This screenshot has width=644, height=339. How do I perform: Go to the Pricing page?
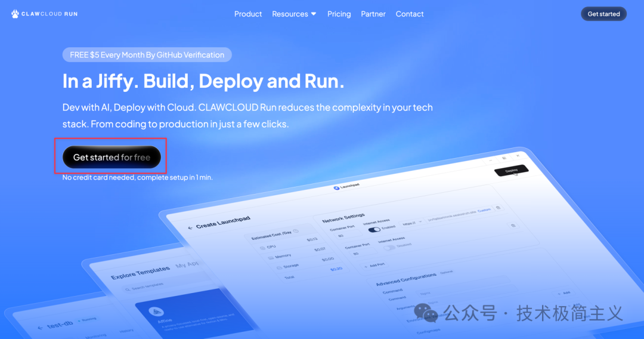pos(339,14)
